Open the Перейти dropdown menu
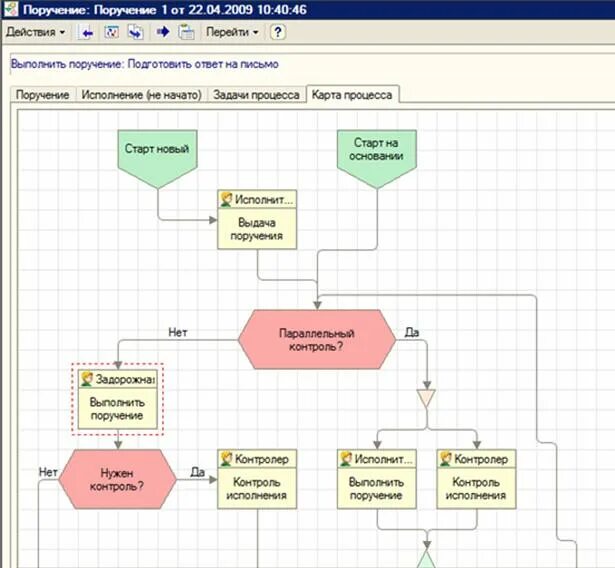 click(232, 32)
